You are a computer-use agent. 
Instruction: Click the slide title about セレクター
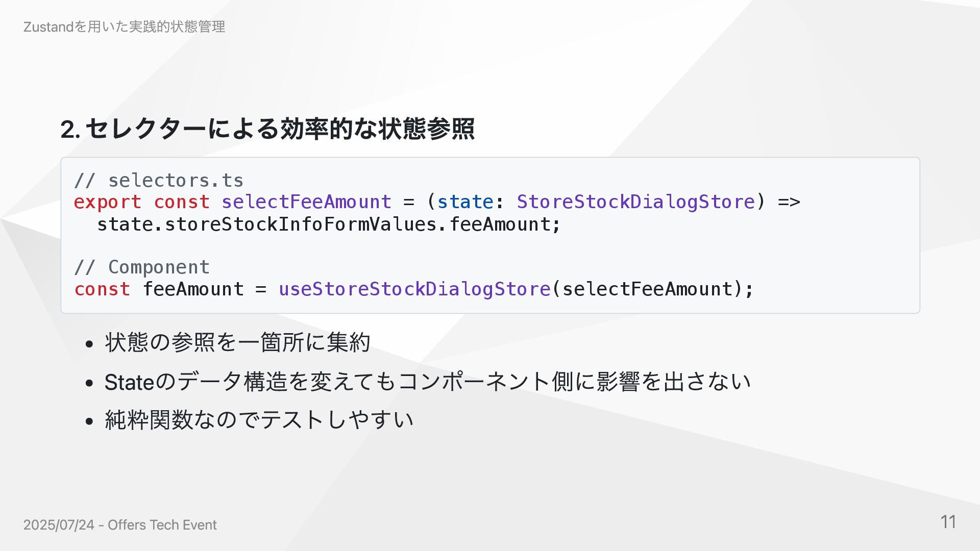coord(267,129)
